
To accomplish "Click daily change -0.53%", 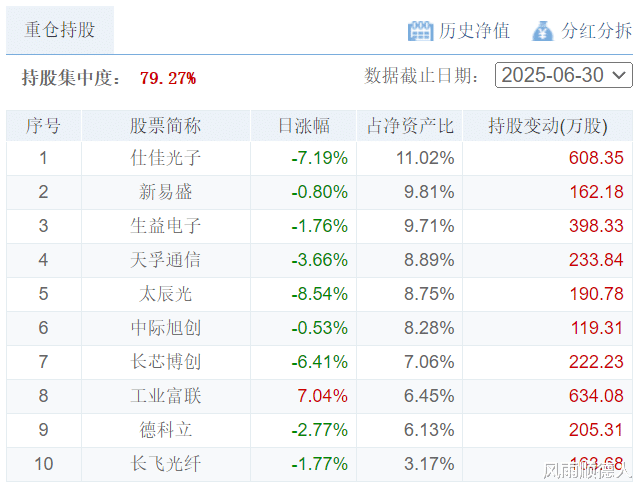I will (x=319, y=328).
